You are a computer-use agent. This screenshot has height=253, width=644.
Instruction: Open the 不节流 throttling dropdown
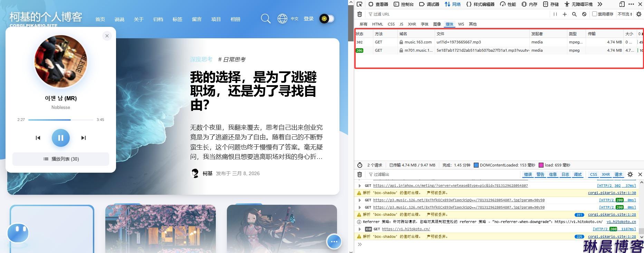click(625, 14)
